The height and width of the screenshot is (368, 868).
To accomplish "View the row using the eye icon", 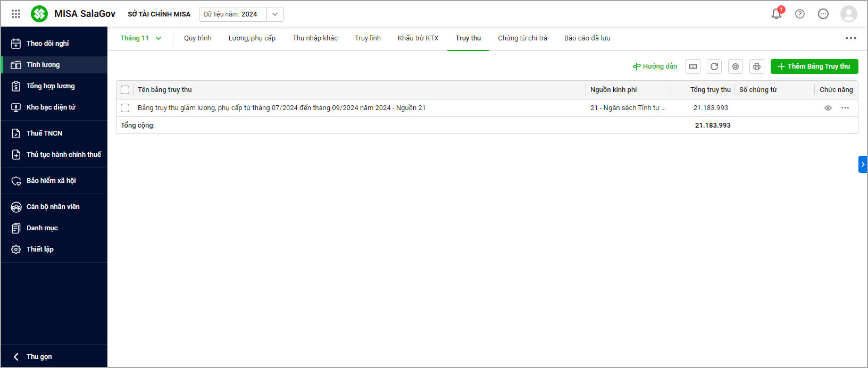I will point(828,108).
